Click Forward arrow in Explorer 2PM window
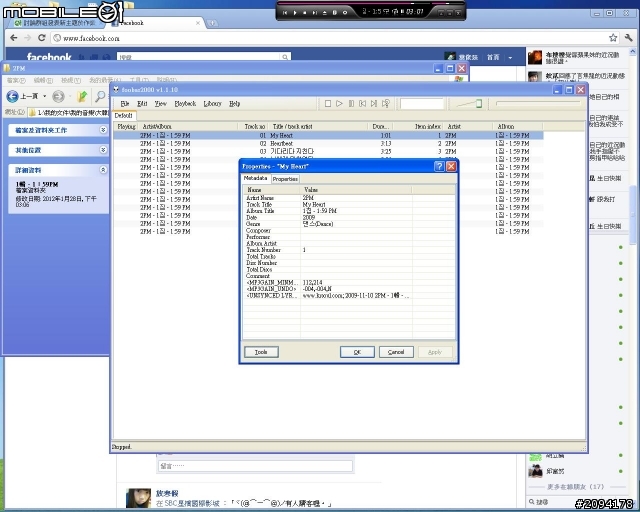640x512 pixels. click(x=58, y=96)
